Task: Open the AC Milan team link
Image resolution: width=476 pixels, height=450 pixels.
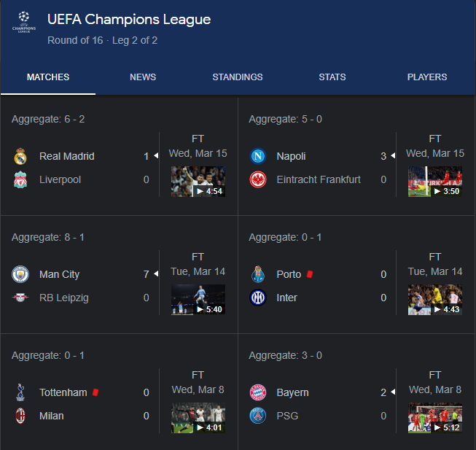Action: tap(51, 416)
